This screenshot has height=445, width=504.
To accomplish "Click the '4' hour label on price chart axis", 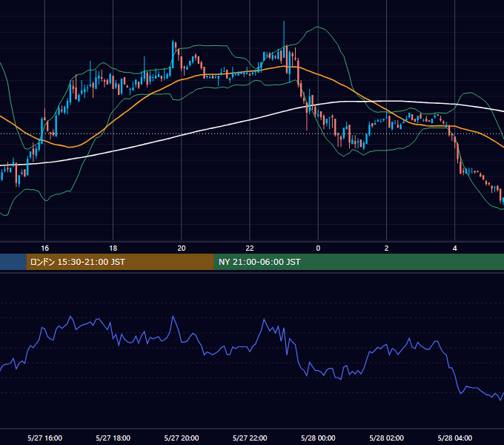I will 455,248.
